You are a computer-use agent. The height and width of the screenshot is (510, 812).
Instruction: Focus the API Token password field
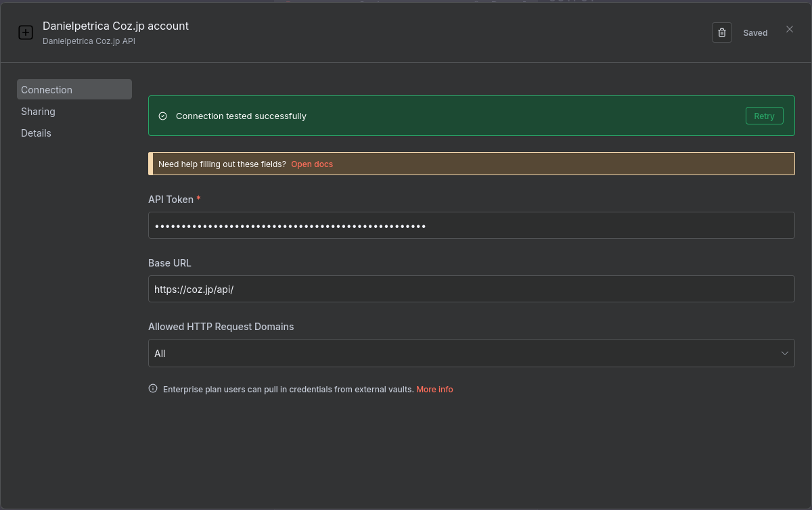[470, 226]
